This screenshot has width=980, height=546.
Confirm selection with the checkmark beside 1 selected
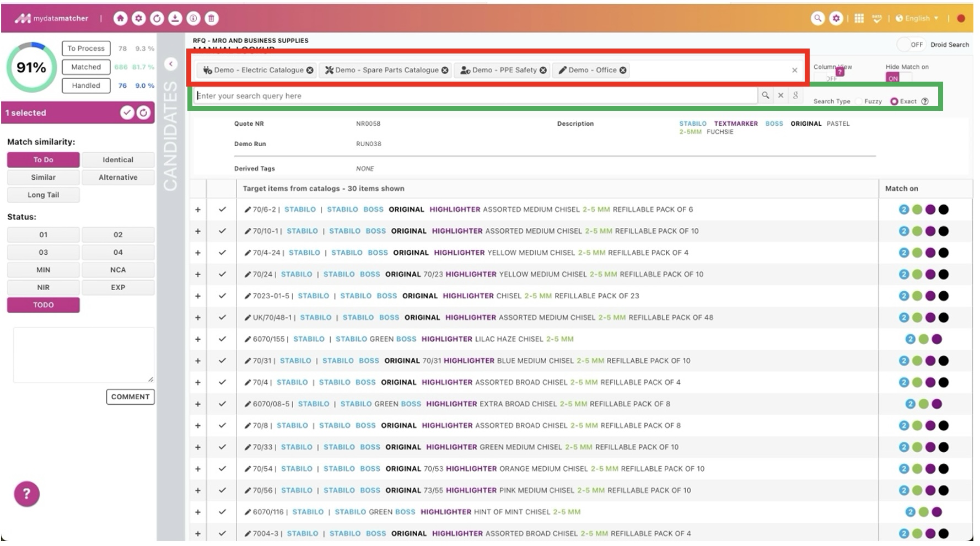tap(127, 113)
